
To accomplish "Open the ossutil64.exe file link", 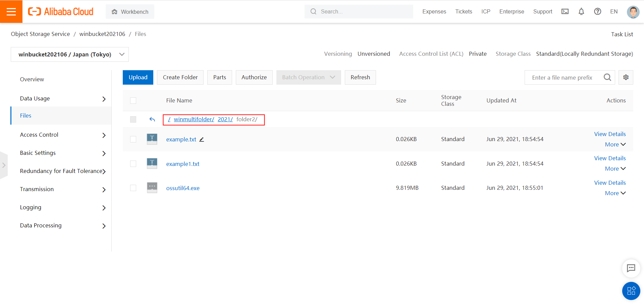I will pyautogui.click(x=183, y=188).
